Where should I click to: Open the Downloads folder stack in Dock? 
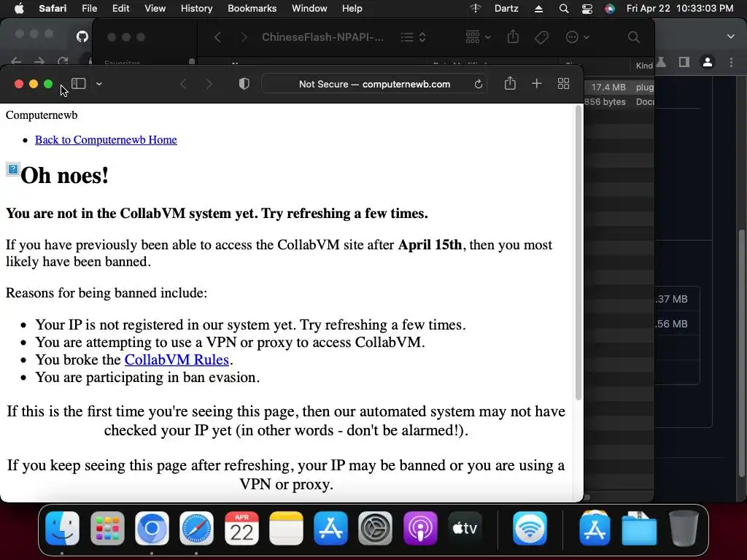[639, 528]
